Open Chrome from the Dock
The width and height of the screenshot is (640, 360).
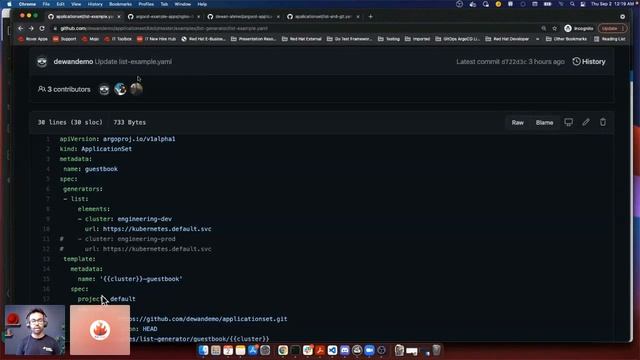(x=282, y=350)
